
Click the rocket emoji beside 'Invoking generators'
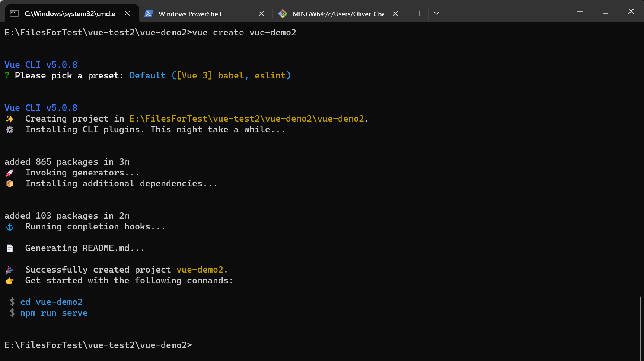[10, 173]
